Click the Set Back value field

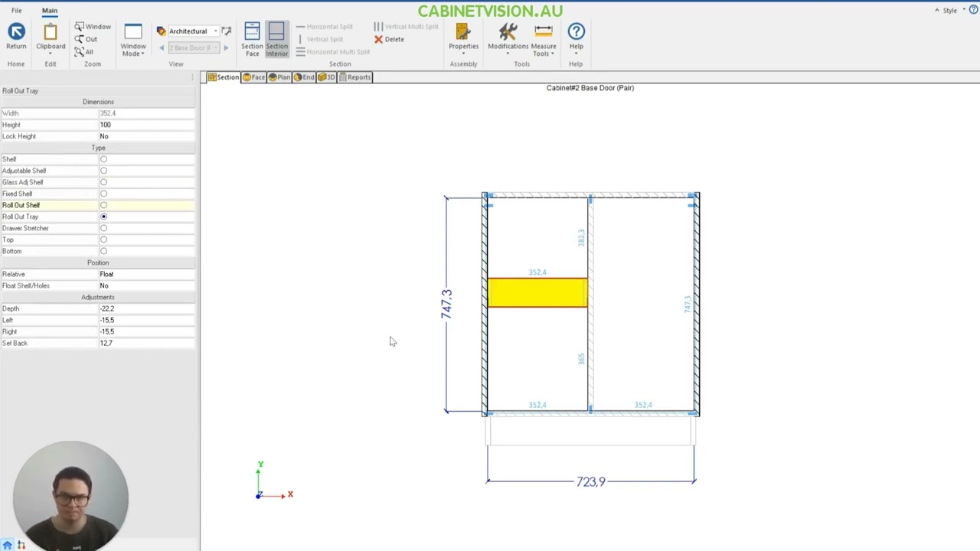click(x=146, y=343)
